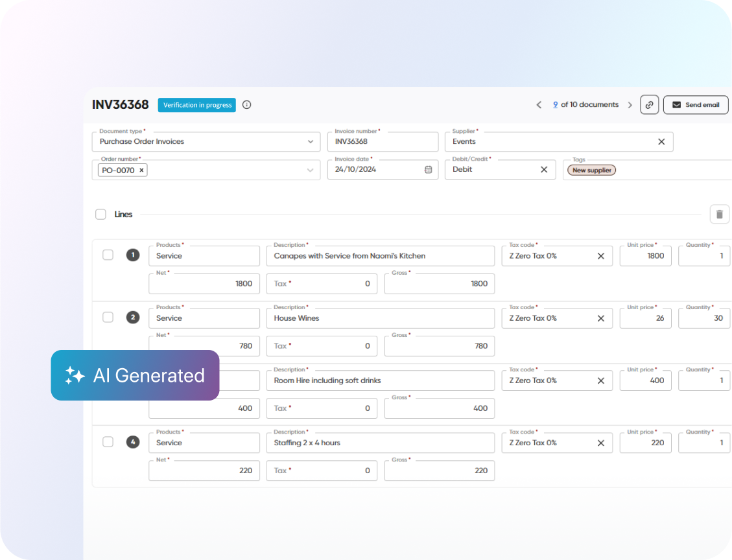Click the previous document chevron arrow
Screen dimensions: 732x560
pos(539,104)
